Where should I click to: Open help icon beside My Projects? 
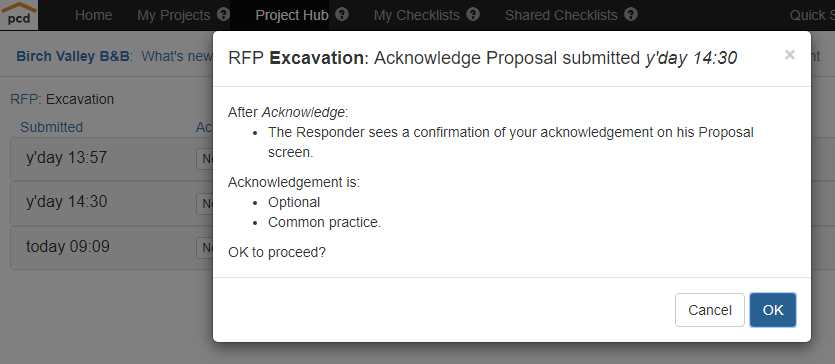click(224, 14)
